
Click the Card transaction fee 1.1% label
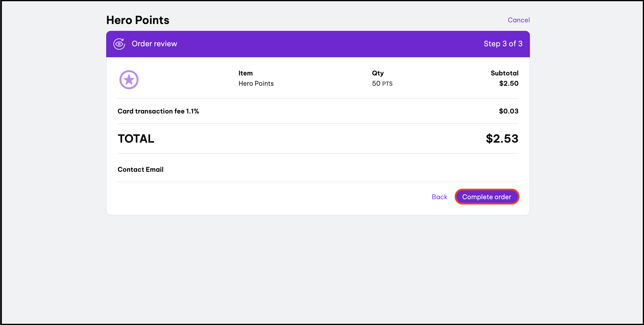pos(158,111)
